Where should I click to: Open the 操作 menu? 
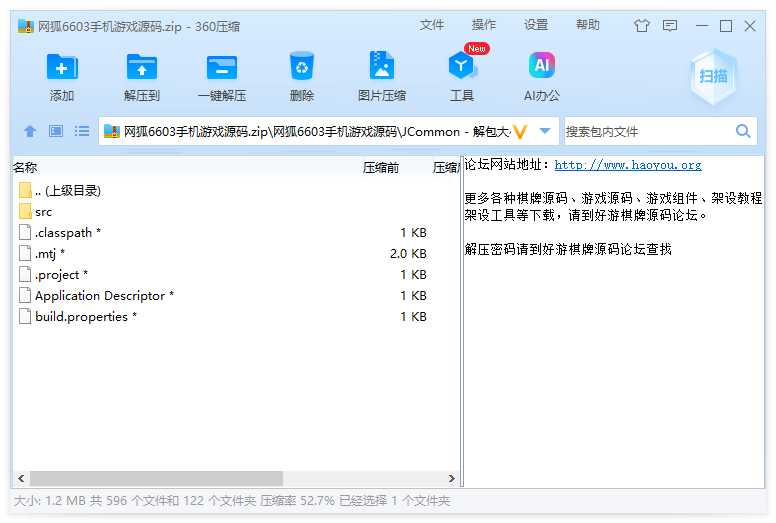click(484, 25)
